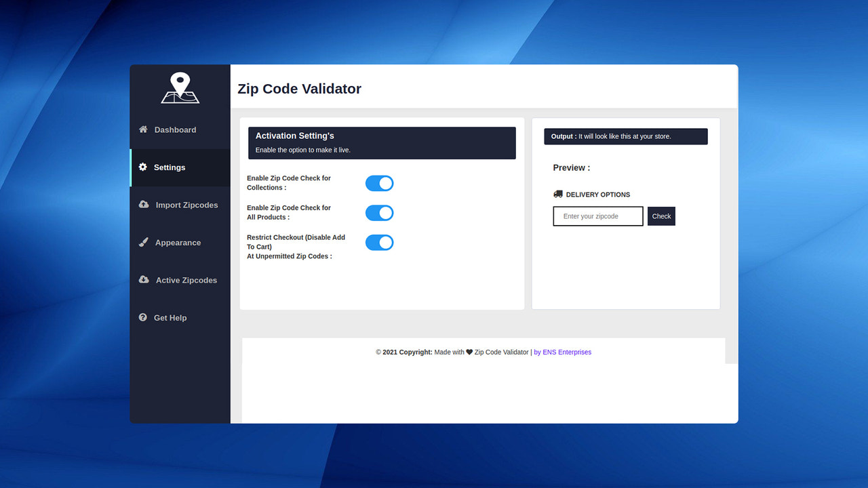
Task: Click the Settings gear icon
Action: click(142, 167)
